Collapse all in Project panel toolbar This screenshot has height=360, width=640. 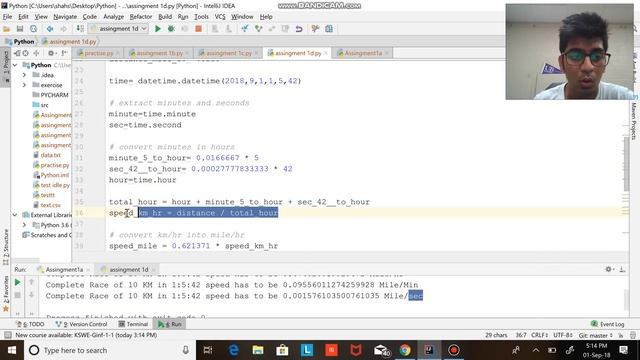click(36, 53)
